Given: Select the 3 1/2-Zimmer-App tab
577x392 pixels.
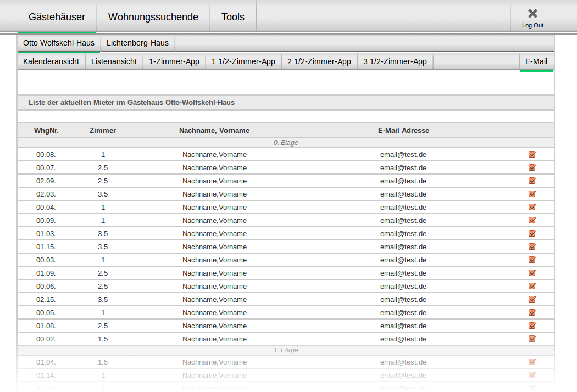Looking at the screenshot, I should click(395, 61).
